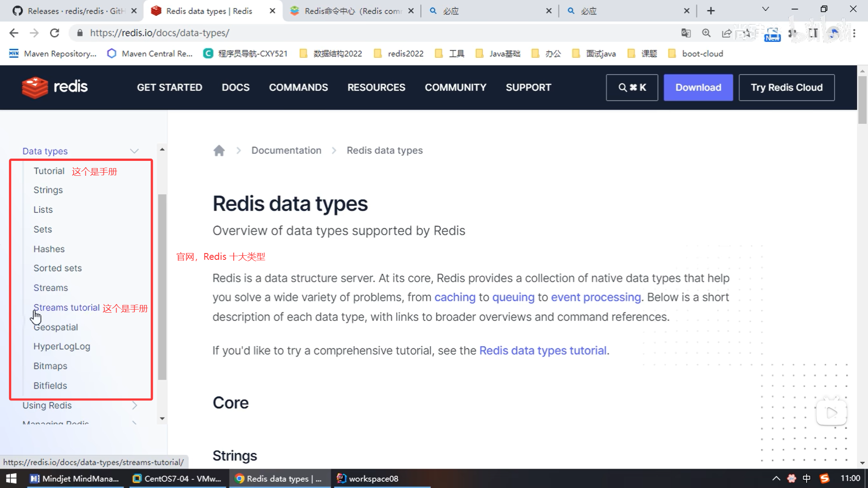Click the zoom magnifier icon in address bar
The image size is (868, 488).
[706, 33]
